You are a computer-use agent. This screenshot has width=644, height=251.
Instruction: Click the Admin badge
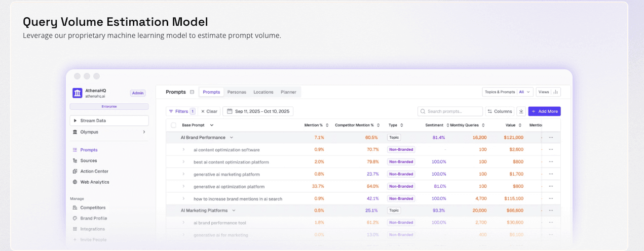coord(138,93)
